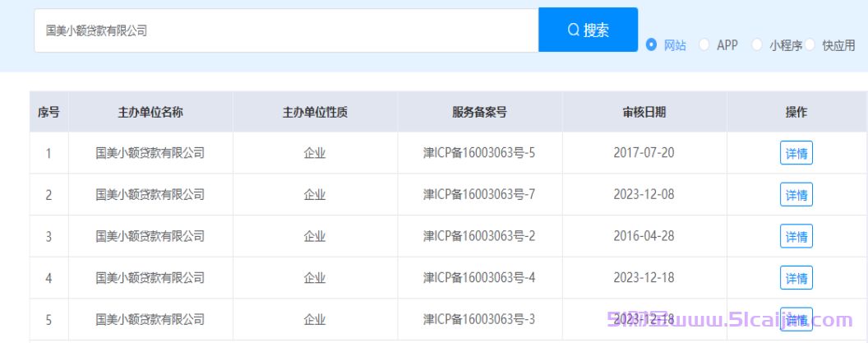Select the 网站 radio option

tap(652, 45)
